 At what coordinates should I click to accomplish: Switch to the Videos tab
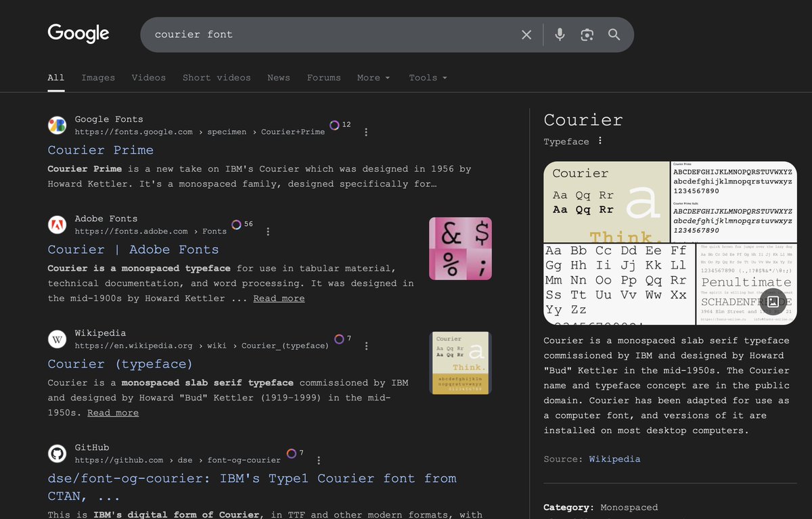tap(149, 78)
